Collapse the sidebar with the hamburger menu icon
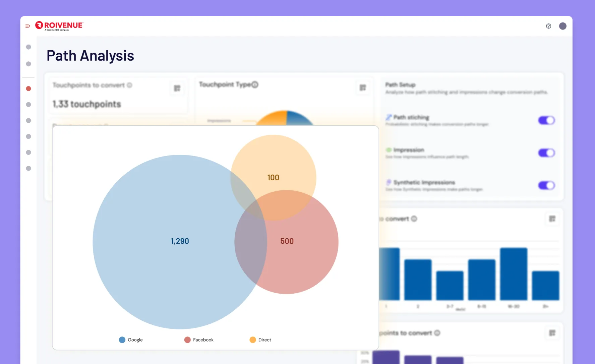The width and height of the screenshot is (595, 364). pyautogui.click(x=28, y=26)
